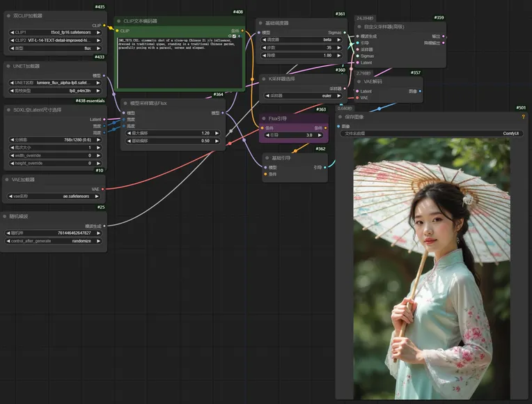Click the collapse dot on the 保存图像 node
The height and width of the screenshot is (404, 532).
click(x=341, y=116)
